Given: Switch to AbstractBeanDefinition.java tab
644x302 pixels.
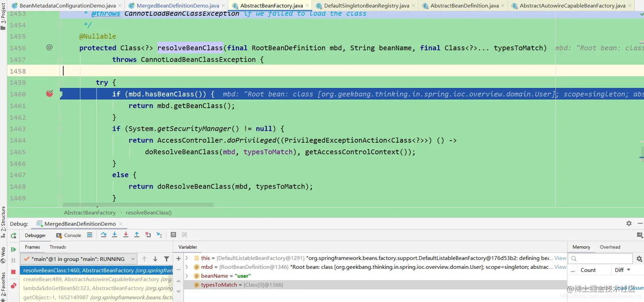Looking at the screenshot, I should pyautogui.click(x=464, y=6).
